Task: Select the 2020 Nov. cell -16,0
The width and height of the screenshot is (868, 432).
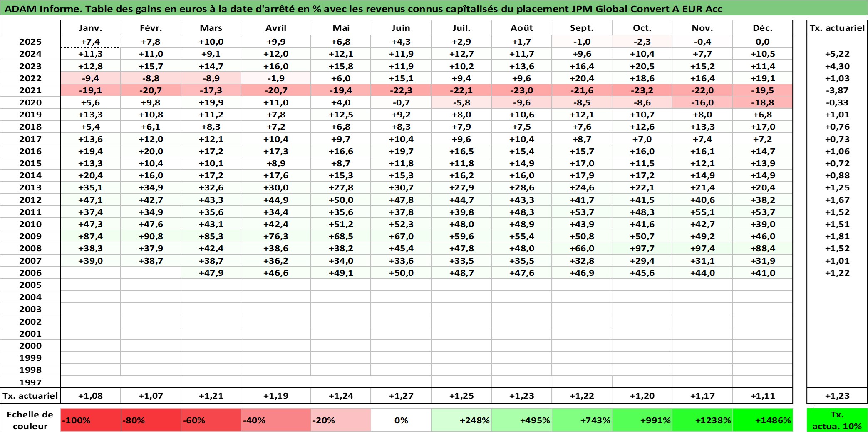Action: pyautogui.click(x=702, y=102)
